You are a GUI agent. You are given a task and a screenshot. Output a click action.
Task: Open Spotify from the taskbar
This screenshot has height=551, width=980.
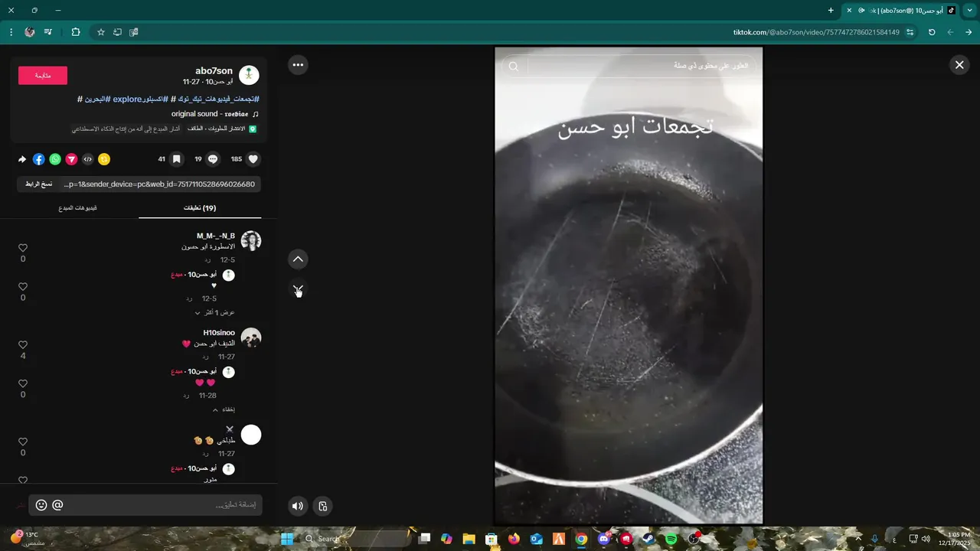671,539
